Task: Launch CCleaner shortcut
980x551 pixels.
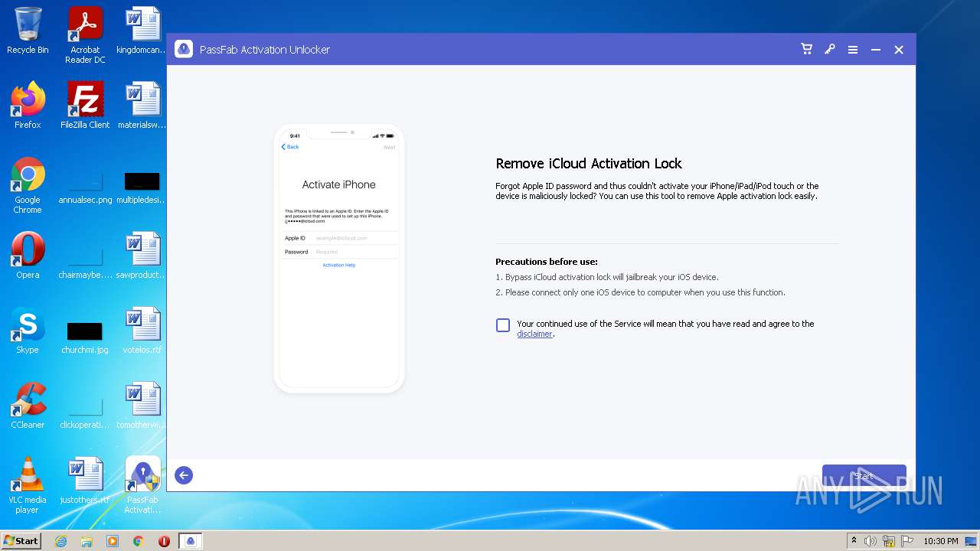Action: [28, 406]
